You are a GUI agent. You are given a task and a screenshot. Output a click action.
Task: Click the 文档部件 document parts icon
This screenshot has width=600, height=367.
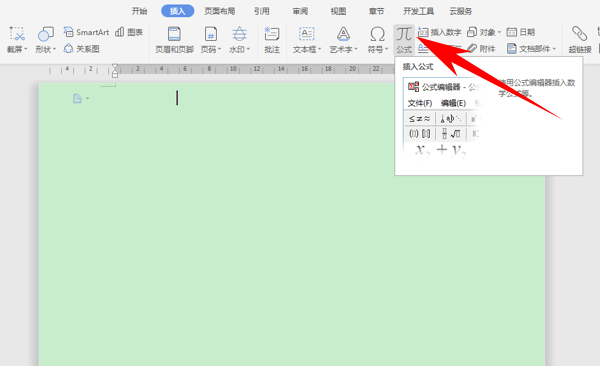pyautogui.click(x=512, y=49)
